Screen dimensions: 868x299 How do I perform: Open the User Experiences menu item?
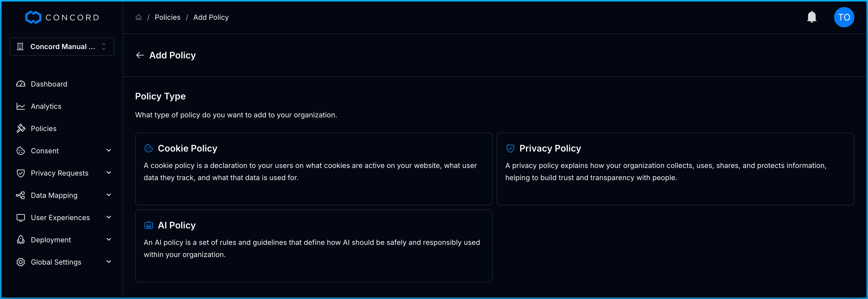(x=60, y=218)
